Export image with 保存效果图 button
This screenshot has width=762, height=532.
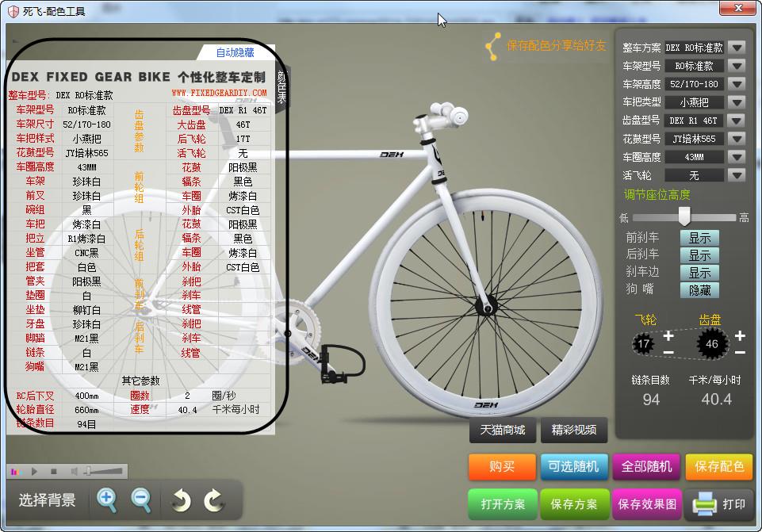click(647, 504)
